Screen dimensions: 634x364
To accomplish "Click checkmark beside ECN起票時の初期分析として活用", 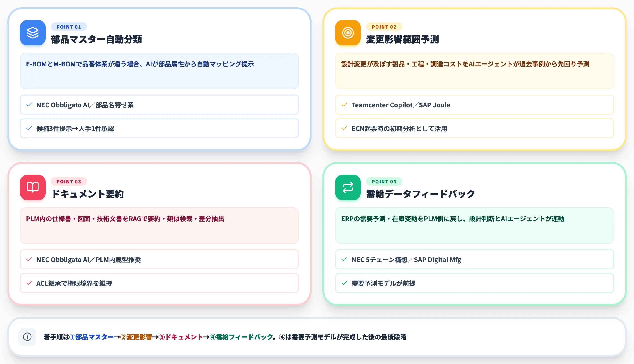I will tap(344, 129).
